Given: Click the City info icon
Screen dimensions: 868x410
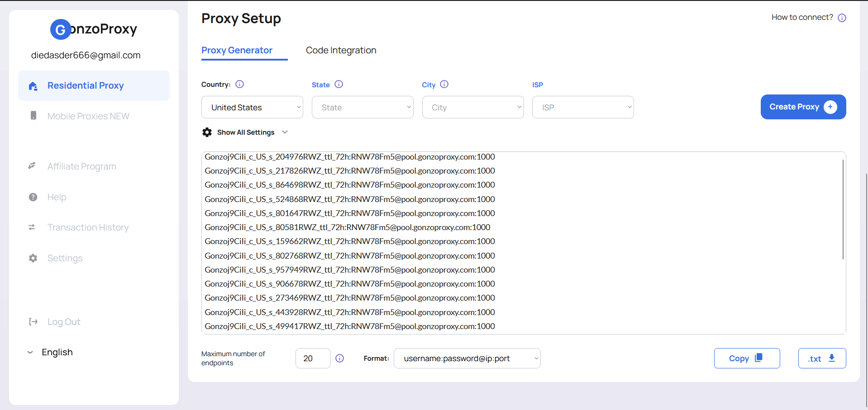Looking at the screenshot, I should tap(444, 84).
